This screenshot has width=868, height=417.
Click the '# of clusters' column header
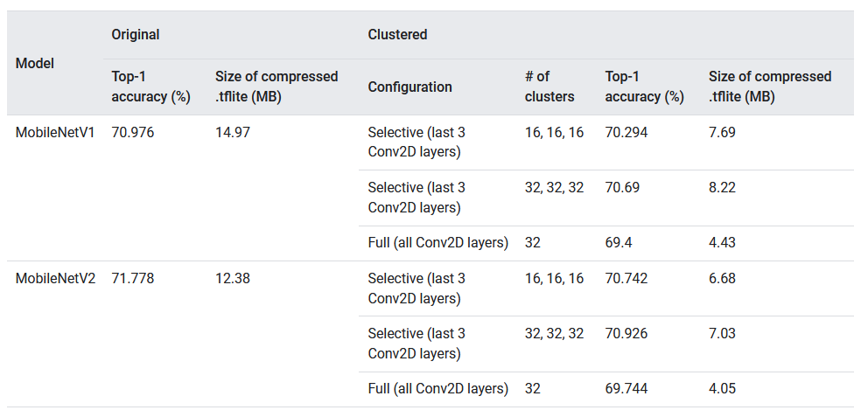click(549, 87)
